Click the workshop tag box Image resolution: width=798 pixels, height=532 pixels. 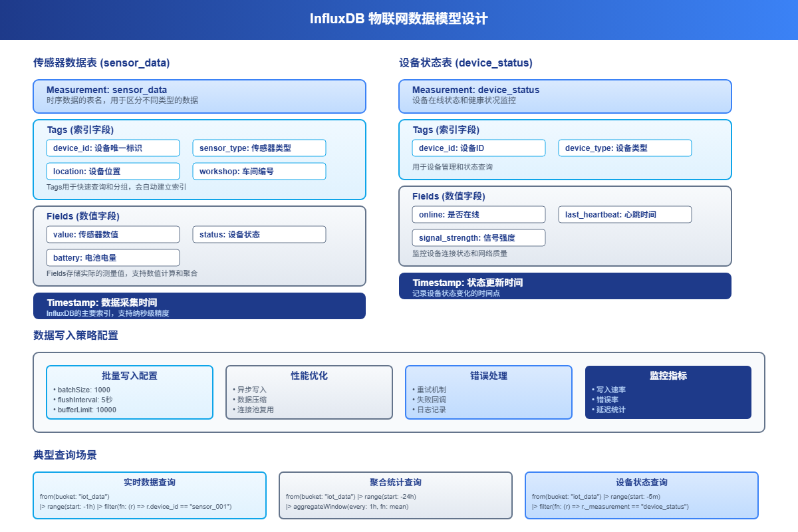click(259, 171)
